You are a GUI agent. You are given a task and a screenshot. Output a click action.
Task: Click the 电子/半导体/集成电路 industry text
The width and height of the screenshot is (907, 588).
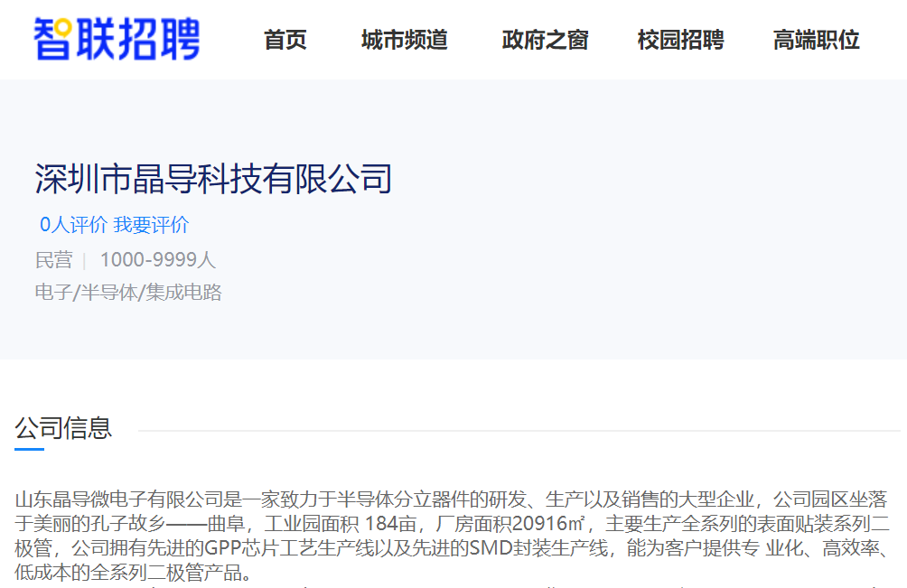click(x=128, y=292)
